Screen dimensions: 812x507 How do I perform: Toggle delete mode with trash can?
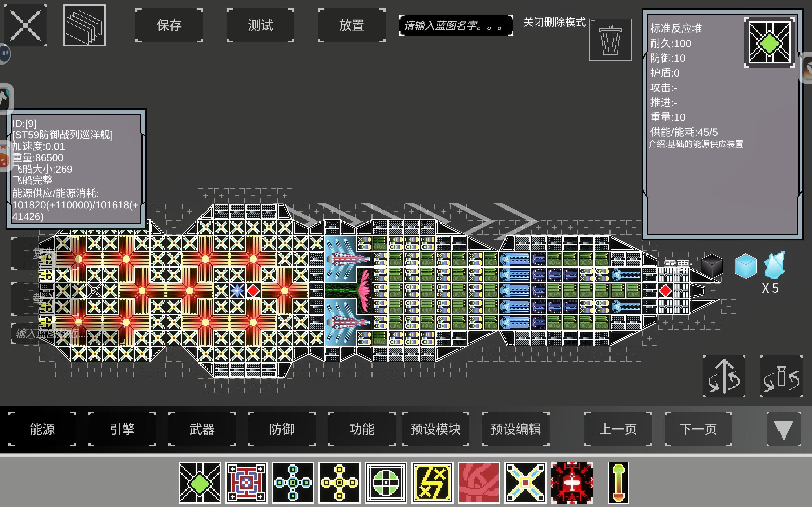[610, 40]
